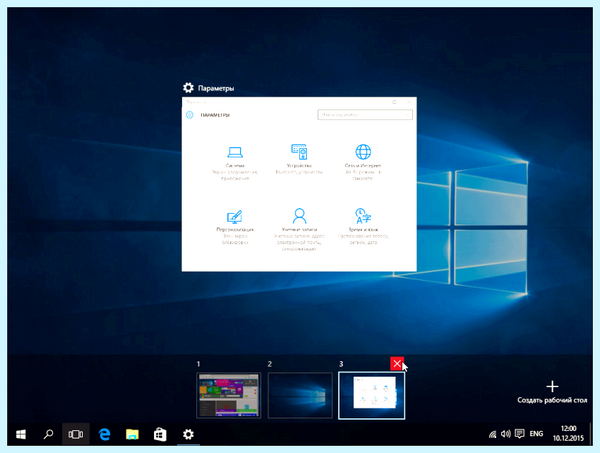Click the gear icon beside Параметры title
This screenshot has width=600, height=453.
pos(188,88)
